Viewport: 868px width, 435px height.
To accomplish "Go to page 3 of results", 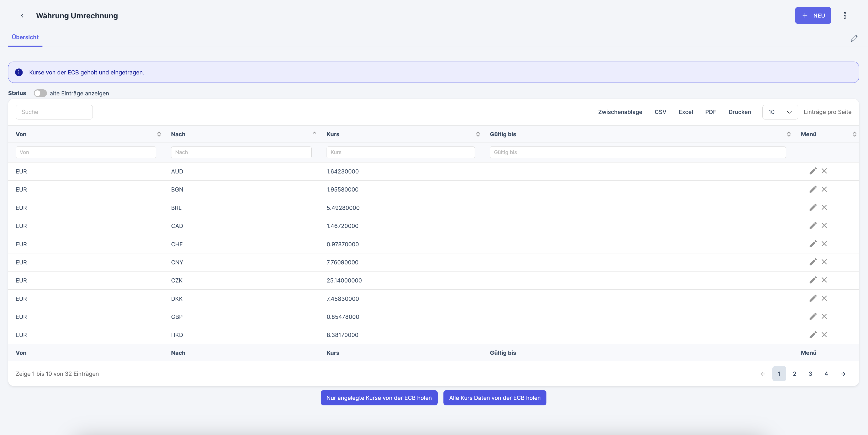I will [x=810, y=374].
